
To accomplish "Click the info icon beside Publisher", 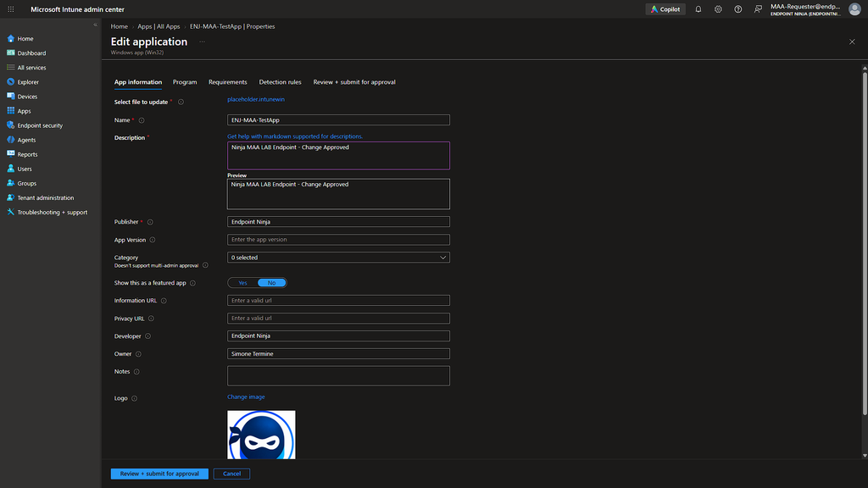I will (x=150, y=222).
